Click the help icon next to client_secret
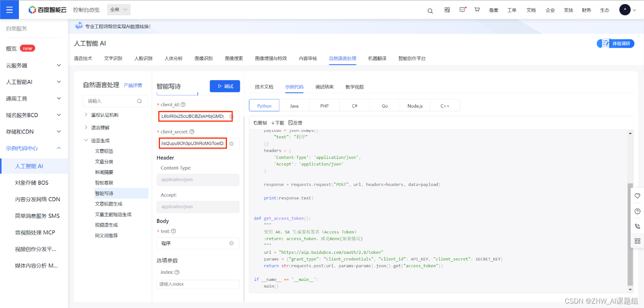Screen dimensions: 644x308 192,132
